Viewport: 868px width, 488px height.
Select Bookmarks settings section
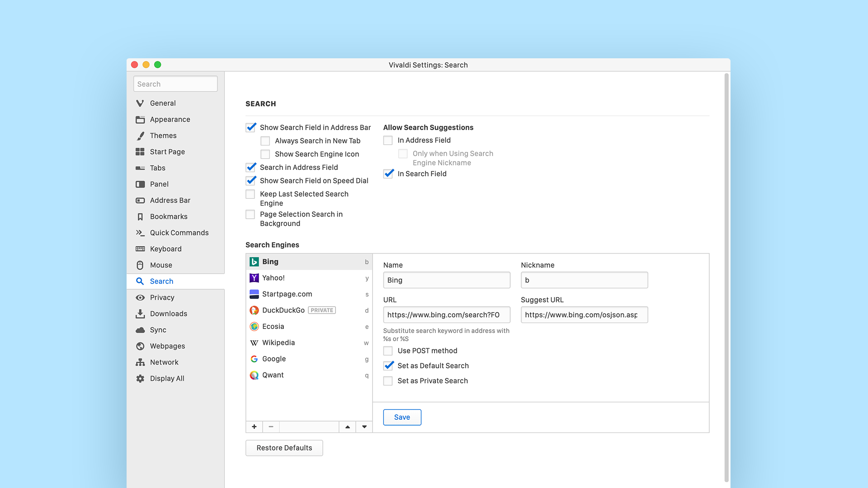[168, 216]
